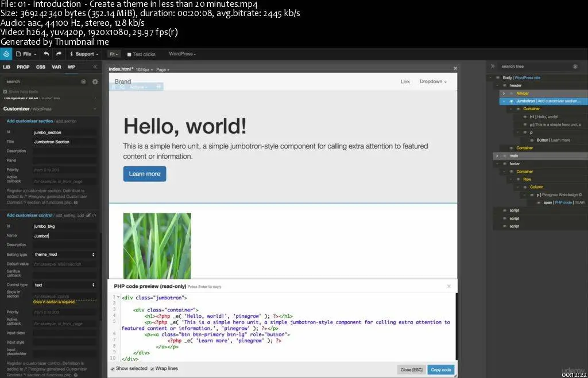Click the Learn more button in preview
Image resolution: width=588 pixels, height=378 pixels.
click(x=144, y=174)
